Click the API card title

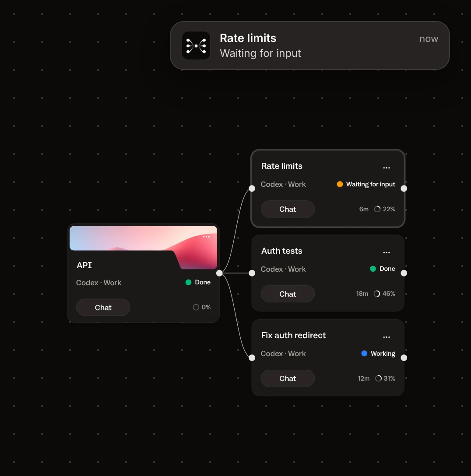(x=84, y=265)
